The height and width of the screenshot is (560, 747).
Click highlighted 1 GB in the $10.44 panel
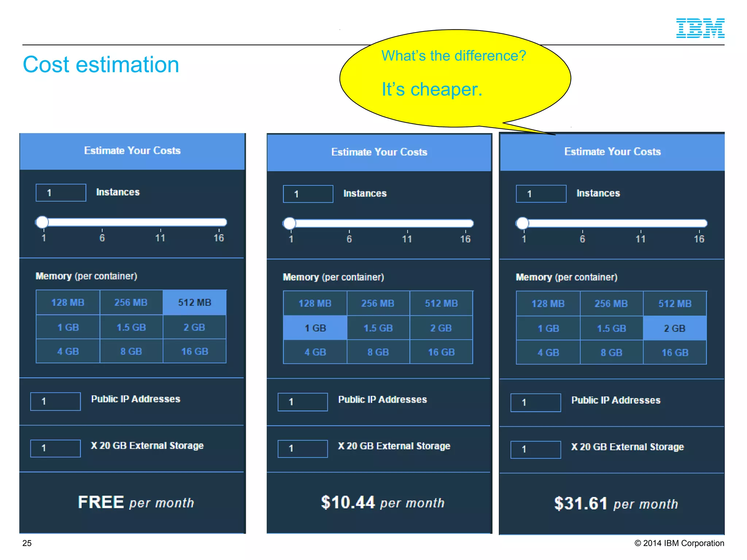pos(315,328)
